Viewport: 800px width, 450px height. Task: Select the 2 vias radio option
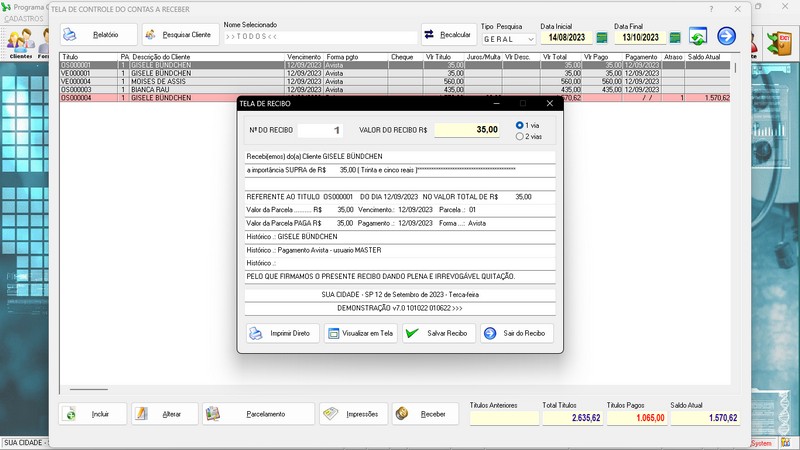point(519,136)
